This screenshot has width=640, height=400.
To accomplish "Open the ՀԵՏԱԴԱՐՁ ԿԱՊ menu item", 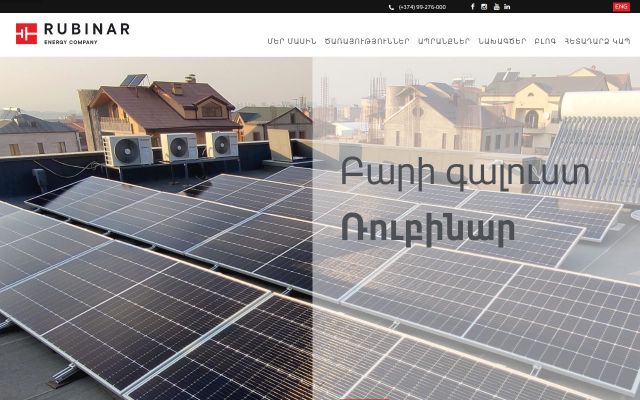I will (598, 41).
